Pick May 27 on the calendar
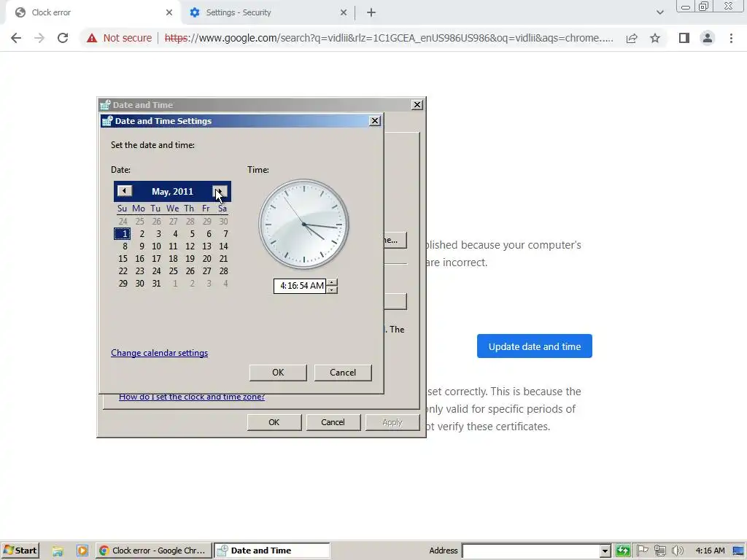The height and width of the screenshot is (560, 747). (x=206, y=271)
